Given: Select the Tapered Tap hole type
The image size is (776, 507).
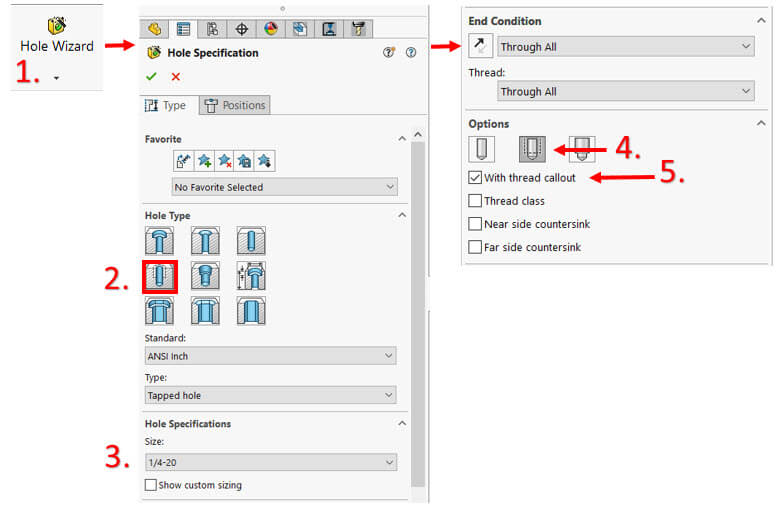Looking at the screenshot, I should pos(205,276).
